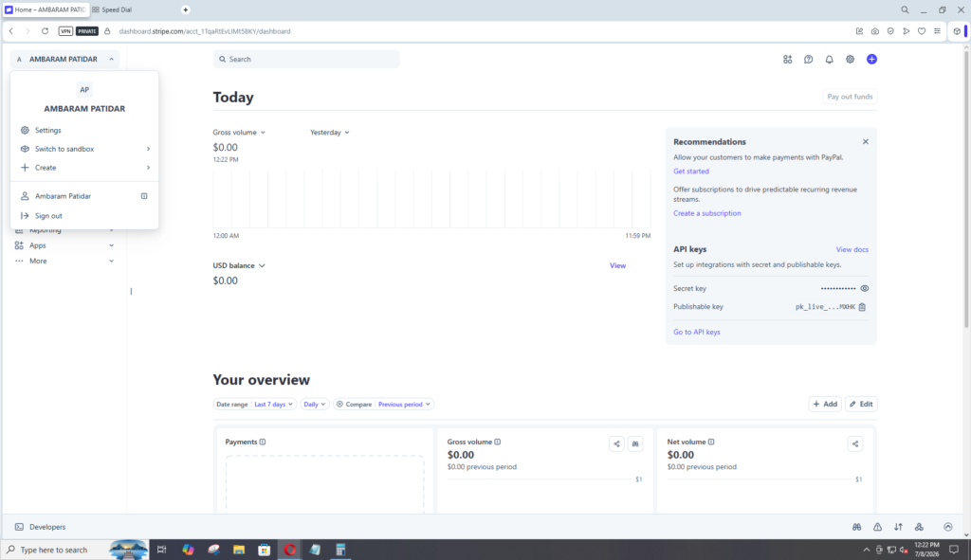Viewport: 971px width, 560px height.
Task: Click icon beside Ambaram Patidar profile
Action: pyautogui.click(x=144, y=196)
